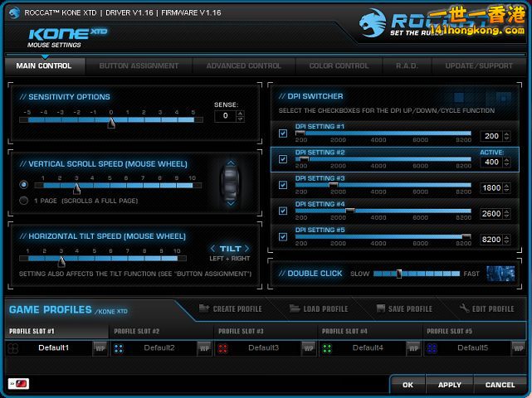Click the tilt left arrow
This screenshot has height=398, width=532.
(212, 249)
